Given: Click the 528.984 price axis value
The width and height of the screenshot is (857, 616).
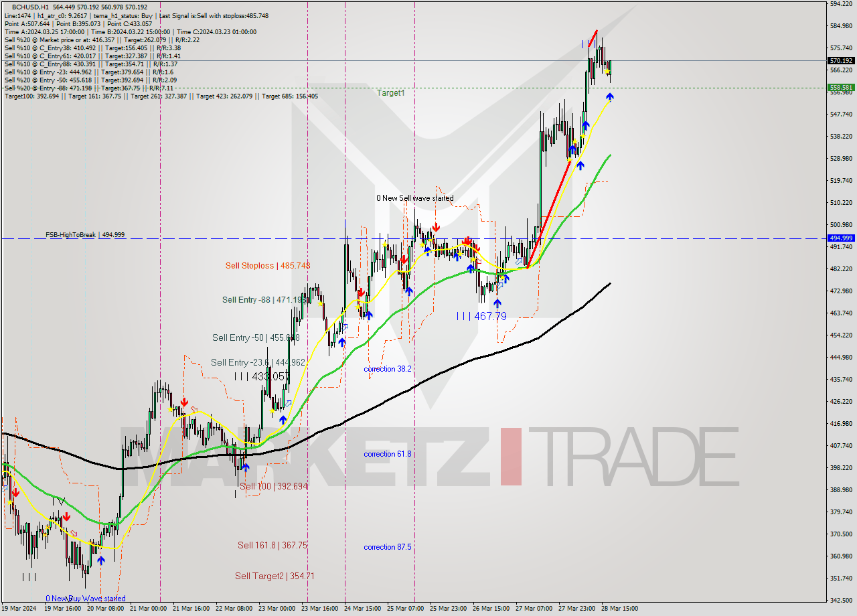Looking at the screenshot, I should click(840, 158).
